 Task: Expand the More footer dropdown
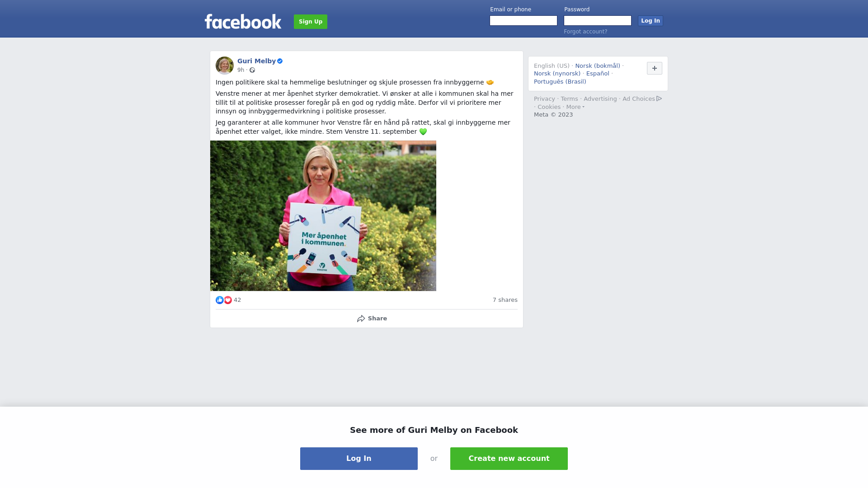click(575, 107)
